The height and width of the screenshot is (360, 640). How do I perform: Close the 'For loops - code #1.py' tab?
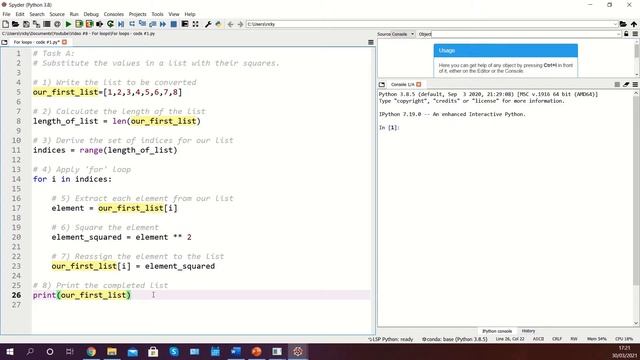[64, 42]
